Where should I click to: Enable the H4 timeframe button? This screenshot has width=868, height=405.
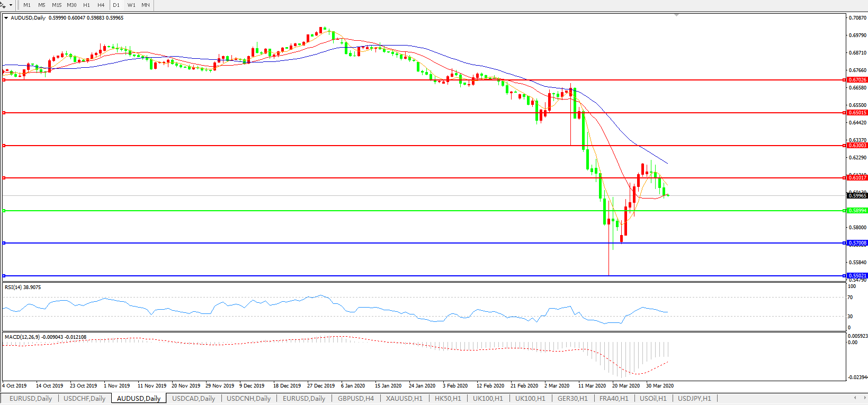(101, 5)
